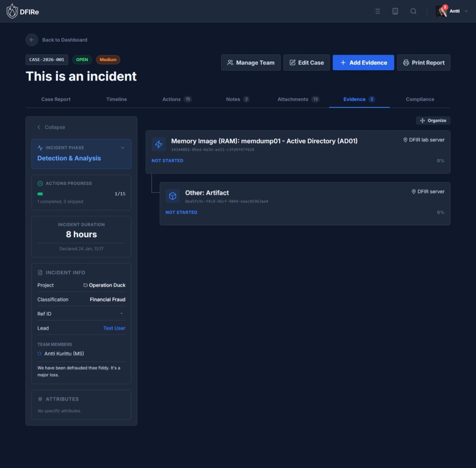Open the DFIRe flame logo home icon
The image size is (476, 468).
[12, 11]
